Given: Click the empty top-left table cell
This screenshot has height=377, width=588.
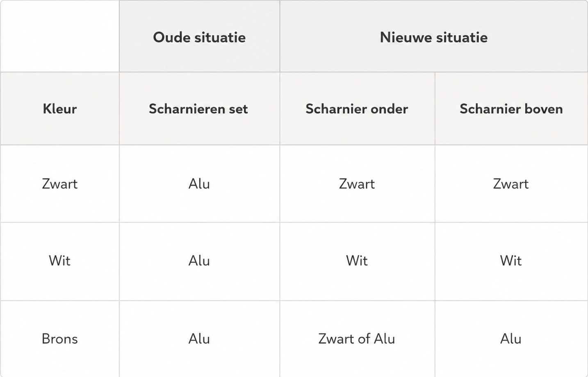Looking at the screenshot, I should tap(60, 36).
